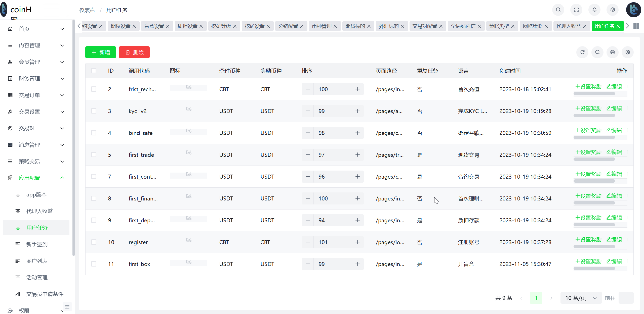Viewport: 644px width, 314px height.
Task: Open the notifications bell
Action: tap(594, 10)
